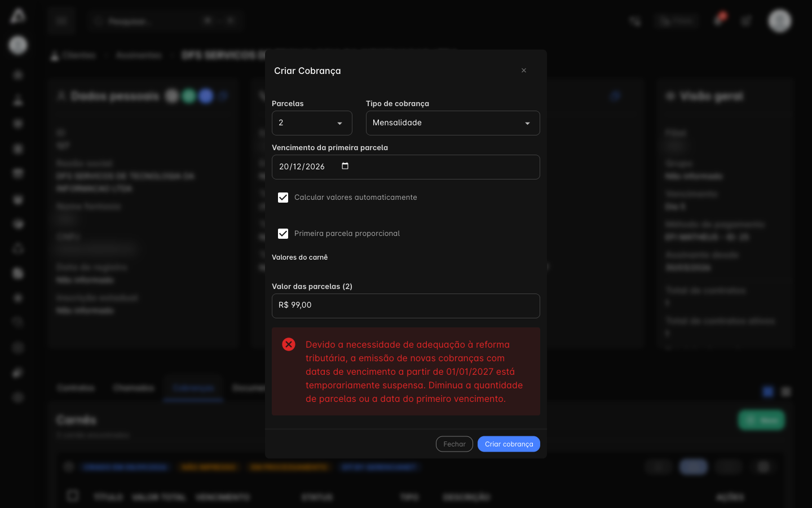Click the red tax reform error message text
Screen dimensions: 812x508
click(x=414, y=371)
